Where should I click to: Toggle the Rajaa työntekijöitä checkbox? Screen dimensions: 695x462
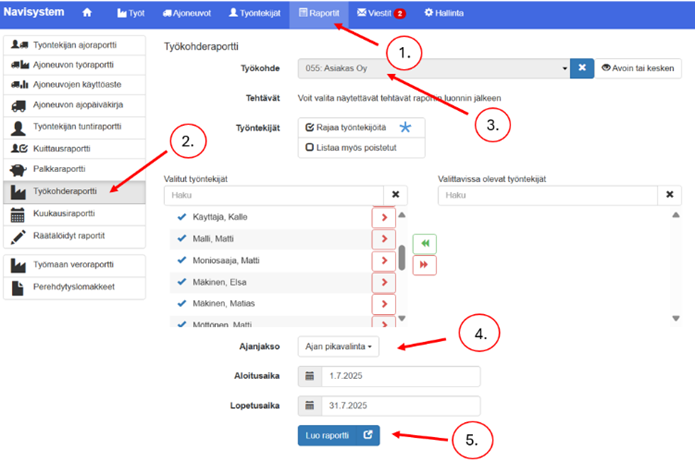309,127
